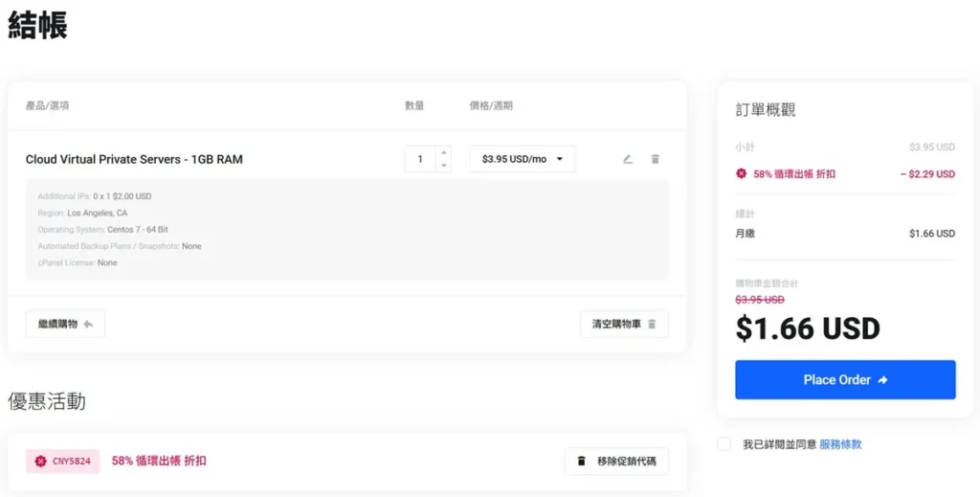This screenshot has height=497, width=980.
Task: Click the 優惠活動 promotions heading
Action: pyautogui.click(x=47, y=401)
